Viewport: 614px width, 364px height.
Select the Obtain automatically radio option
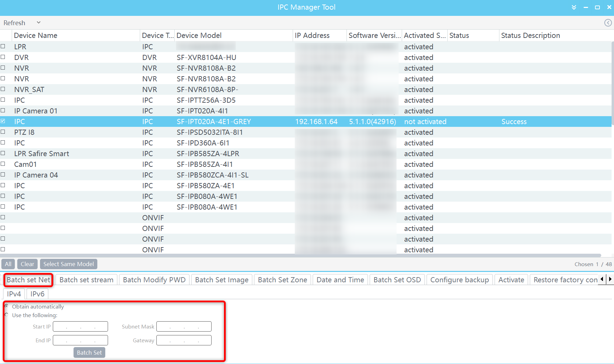[7, 306]
